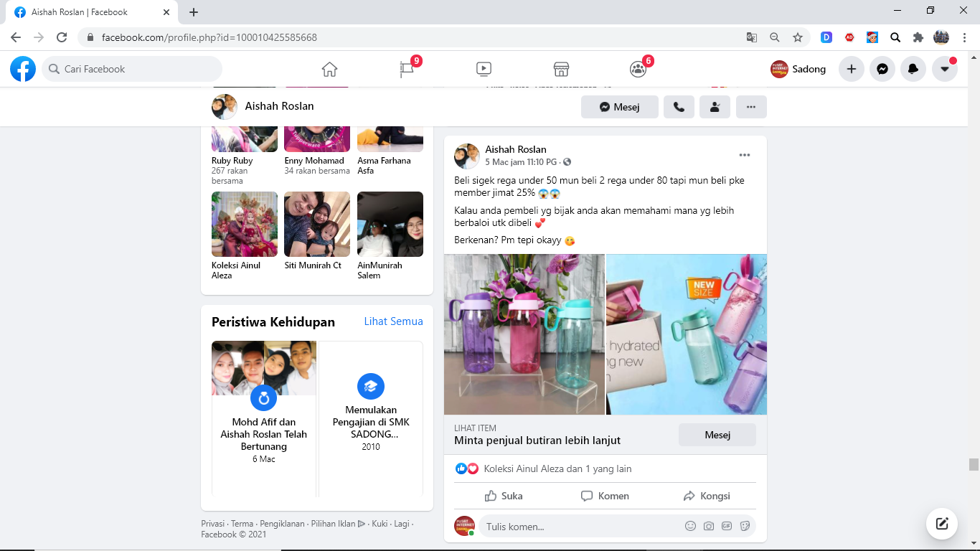Image resolution: width=980 pixels, height=551 pixels.
Task: Click the Lihat Semua link
Action: 393,321
